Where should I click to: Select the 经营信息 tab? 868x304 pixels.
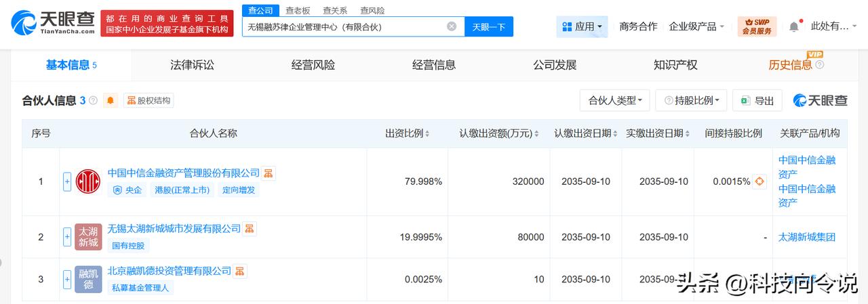434,65
